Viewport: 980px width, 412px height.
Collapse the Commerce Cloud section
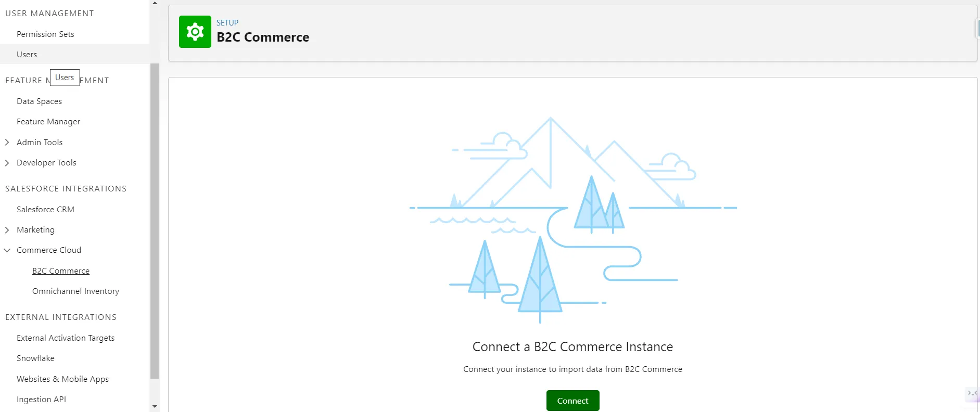7,250
